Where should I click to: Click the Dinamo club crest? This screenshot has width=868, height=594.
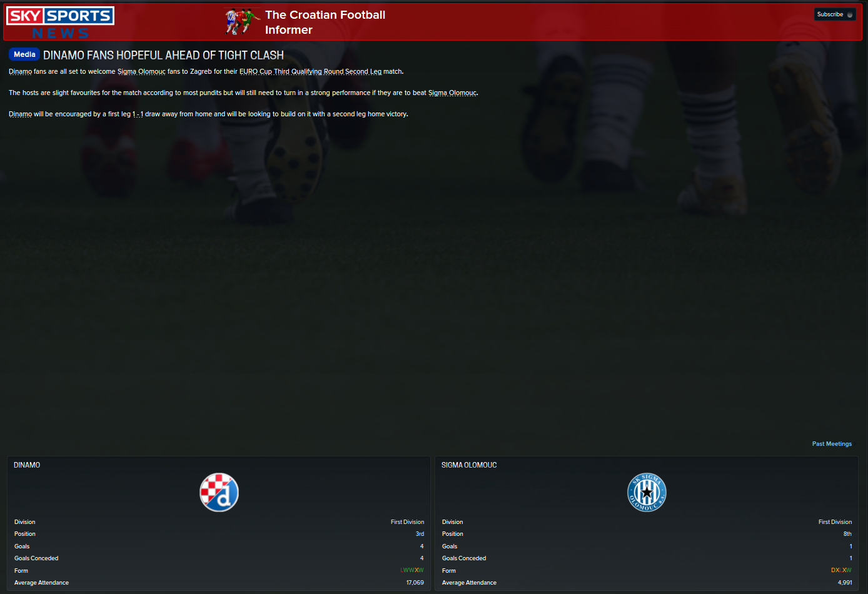(x=219, y=492)
